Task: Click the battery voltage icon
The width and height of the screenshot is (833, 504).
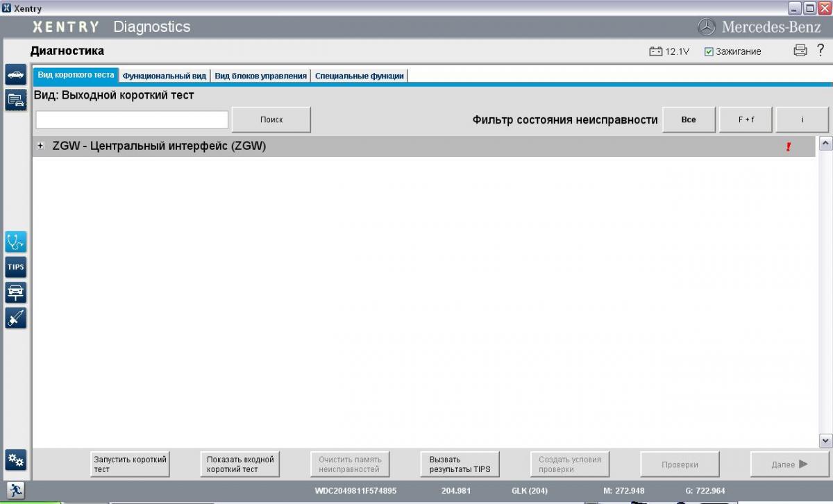Action: (x=655, y=51)
